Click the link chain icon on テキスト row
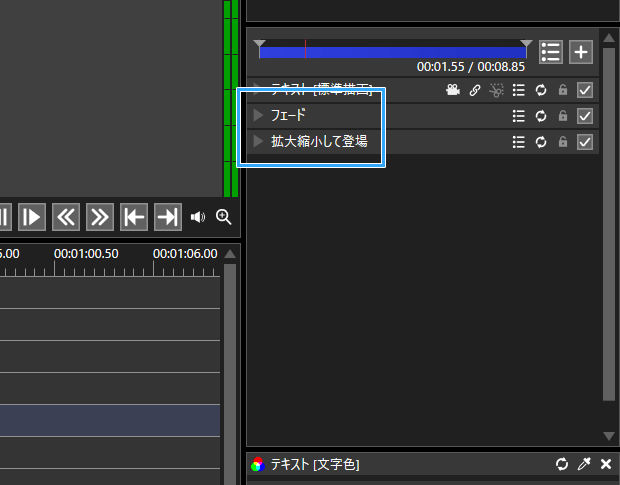Screen dimensions: 620x485 [x=475, y=90]
